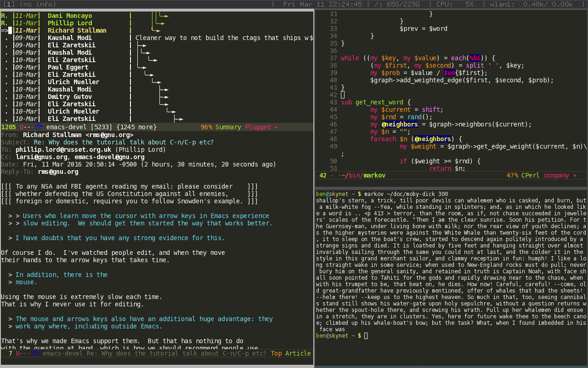
Task: Click the [1] workspace tag in top bar
Action: click(x=9, y=4)
